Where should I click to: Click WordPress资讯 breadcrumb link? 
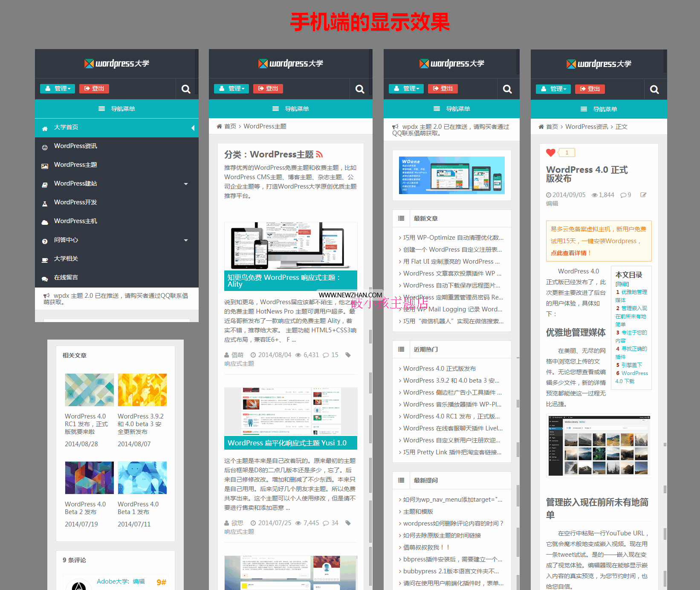click(587, 127)
